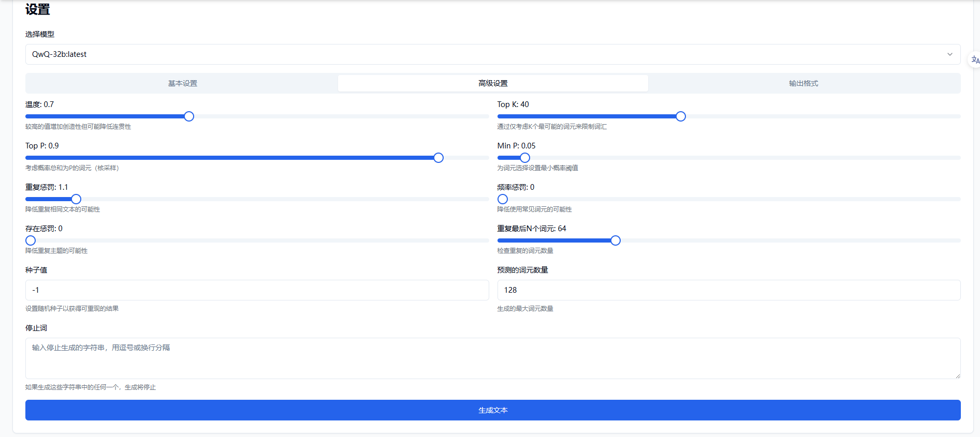Click the 停止词 textarea resize handle
The width and height of the screenshot is (980, 437).
957,376
